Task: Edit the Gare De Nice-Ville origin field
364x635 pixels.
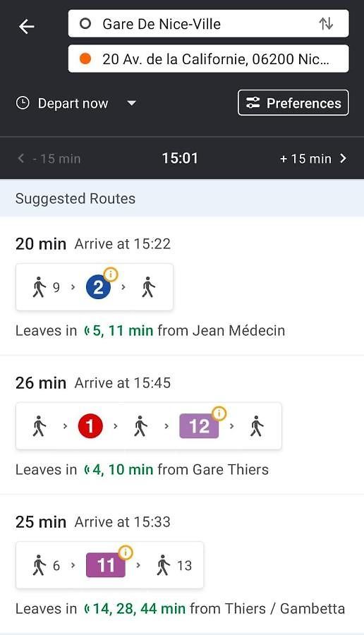Action: click(x=209, y=23)
